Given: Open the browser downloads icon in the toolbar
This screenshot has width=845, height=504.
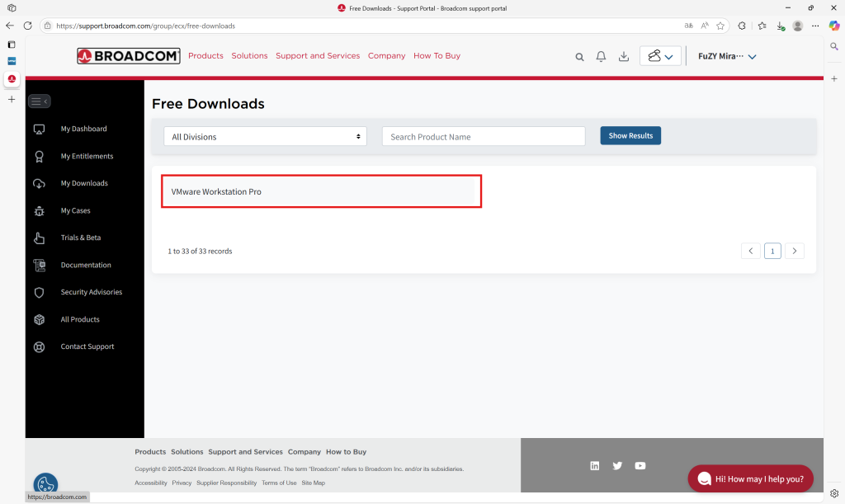Looking at the screenshot, I should tap(781, 26).
